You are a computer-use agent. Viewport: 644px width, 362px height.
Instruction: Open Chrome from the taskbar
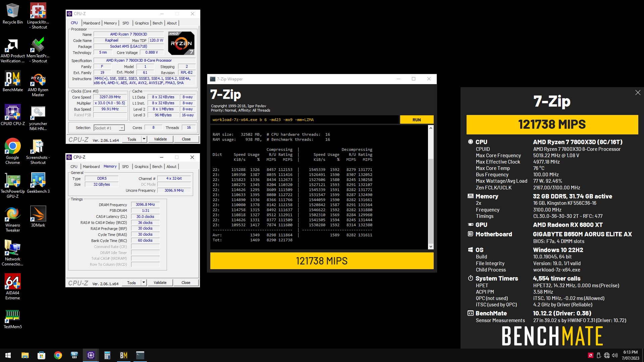[58, 355]
